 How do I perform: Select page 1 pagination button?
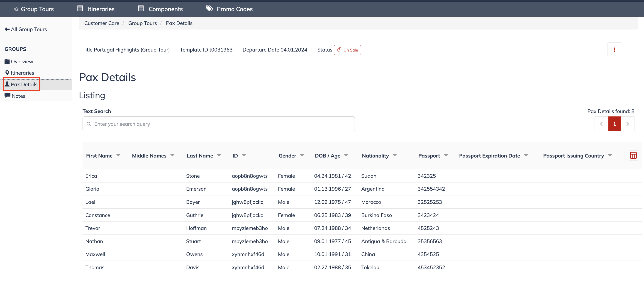click(x=615, y=124)
